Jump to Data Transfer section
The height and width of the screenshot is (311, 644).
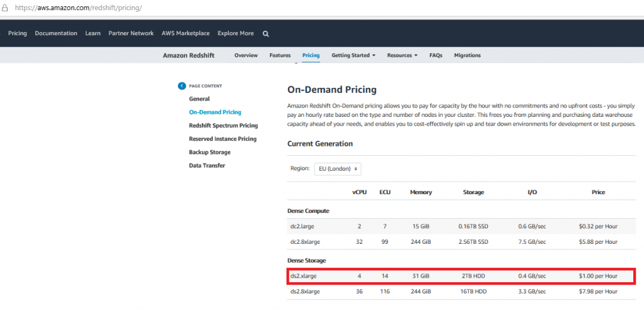(207, 165)
